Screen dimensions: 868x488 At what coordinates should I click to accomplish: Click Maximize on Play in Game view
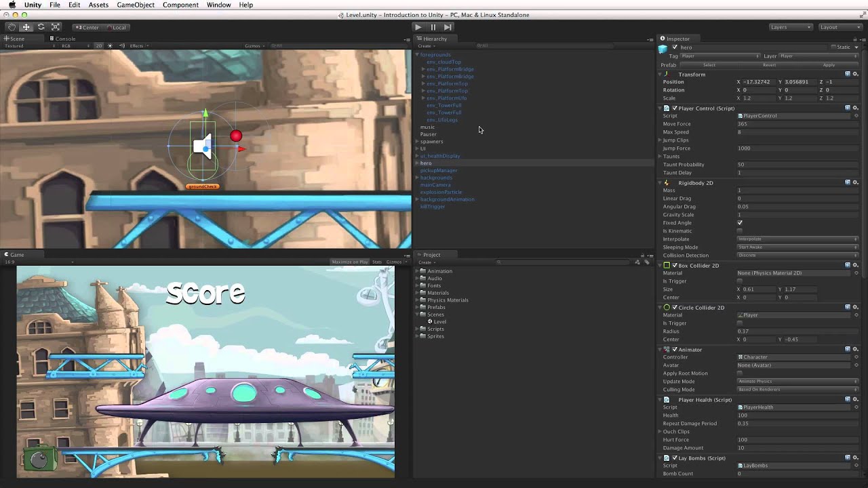click(x=350, y=262)
